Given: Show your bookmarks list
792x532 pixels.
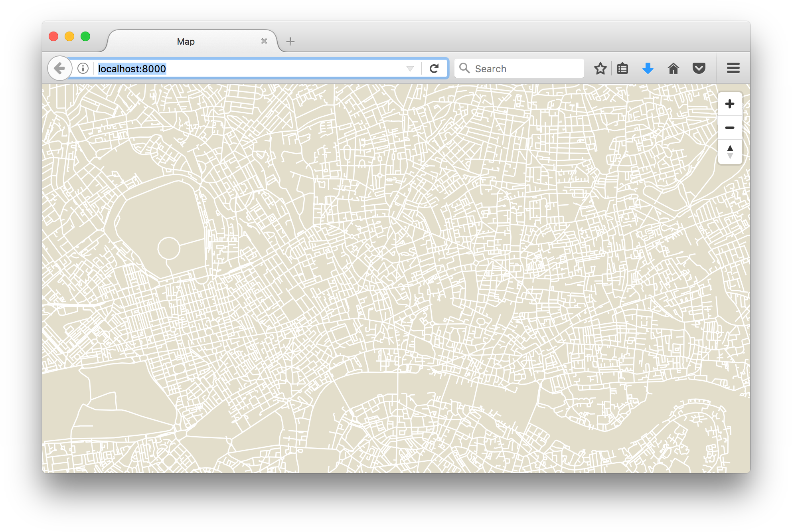Looking at the screenshot, I should pyautogui.click(x=622, y=69).
